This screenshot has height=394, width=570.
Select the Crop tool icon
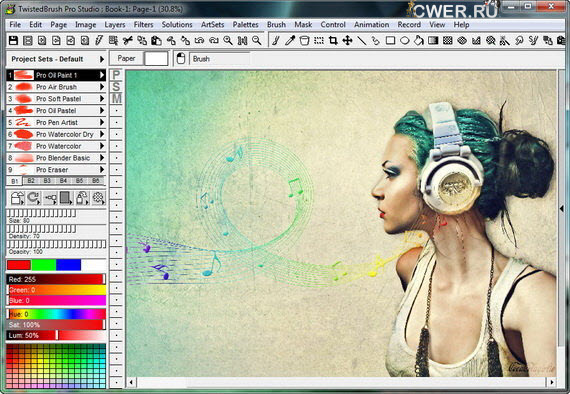[x=333, y=40]
